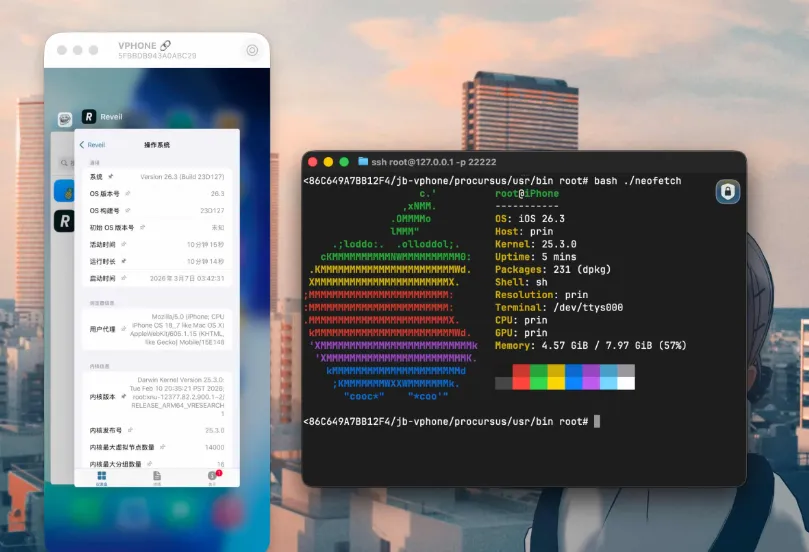Click the bash ./neofetch command text
This screenshot has width=809, height=552.
[638, 181]
